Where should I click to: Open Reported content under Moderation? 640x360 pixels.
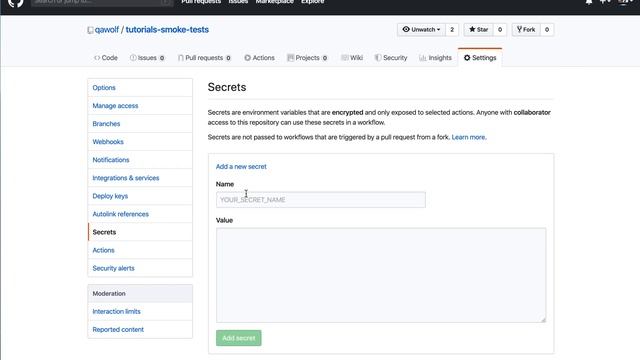coord(140,329)
